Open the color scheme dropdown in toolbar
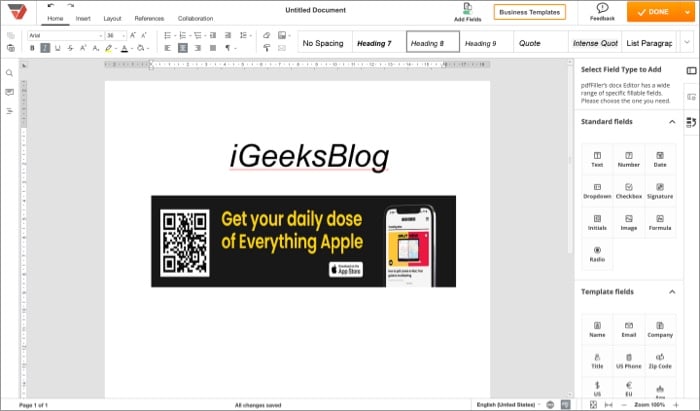700x411 pixels. 284,35
